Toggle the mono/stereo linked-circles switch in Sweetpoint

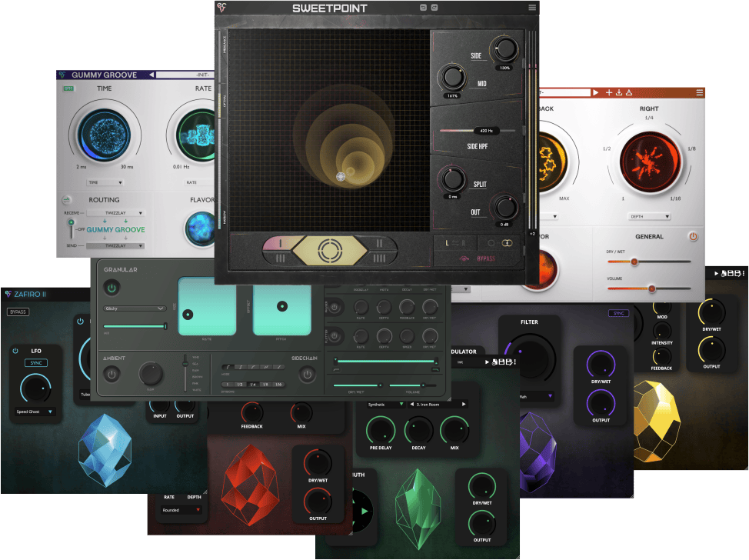coord(507,243)
